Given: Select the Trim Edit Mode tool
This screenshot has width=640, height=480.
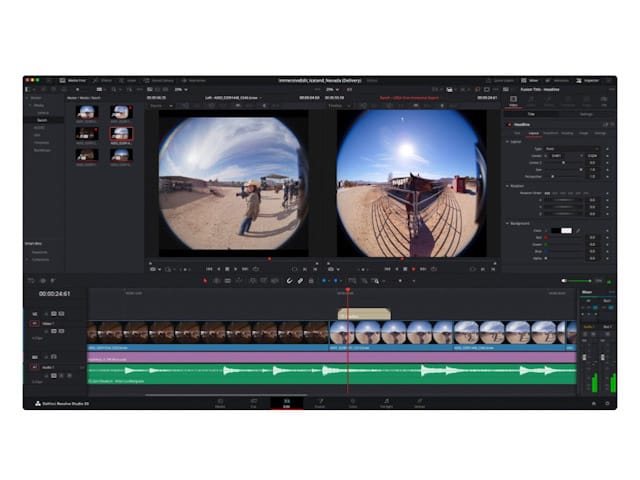Looking at the screenshot, I should 217,281.
